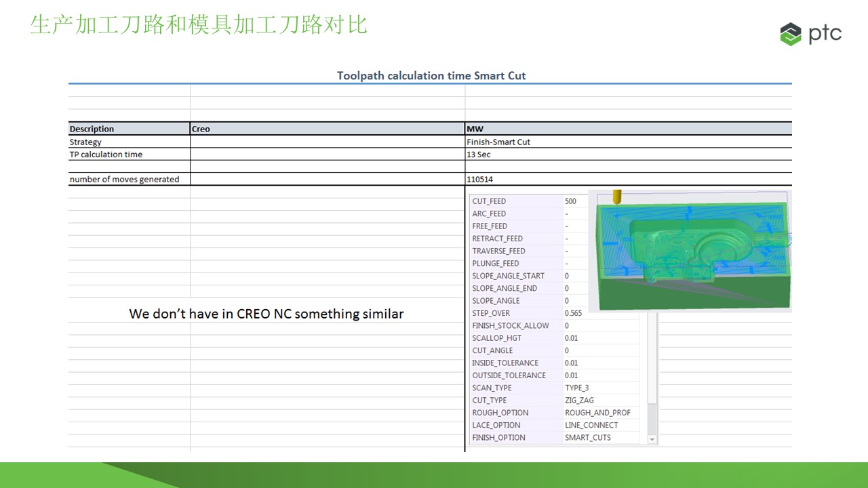Screen dimensions: 868x488
Task: Select the FINISH_OPTION parameter name
Action: (x=499, y=437)
